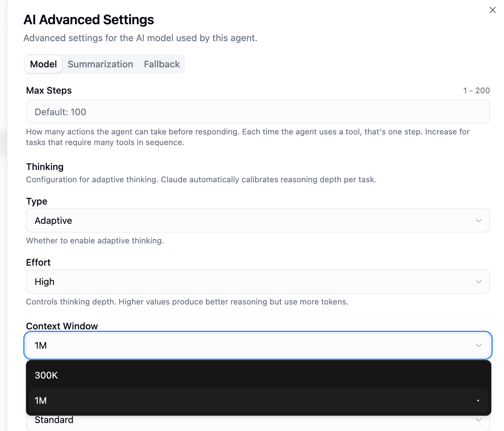Close the AI Advanced Settings dialog
This screenshot has width=504, height=431.
pos(492,10)
